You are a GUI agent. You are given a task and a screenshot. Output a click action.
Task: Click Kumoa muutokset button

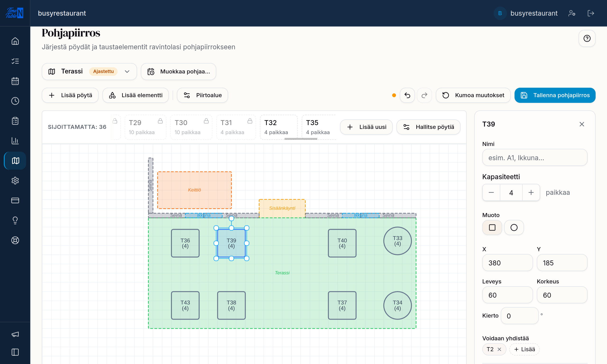pos(473,95)
